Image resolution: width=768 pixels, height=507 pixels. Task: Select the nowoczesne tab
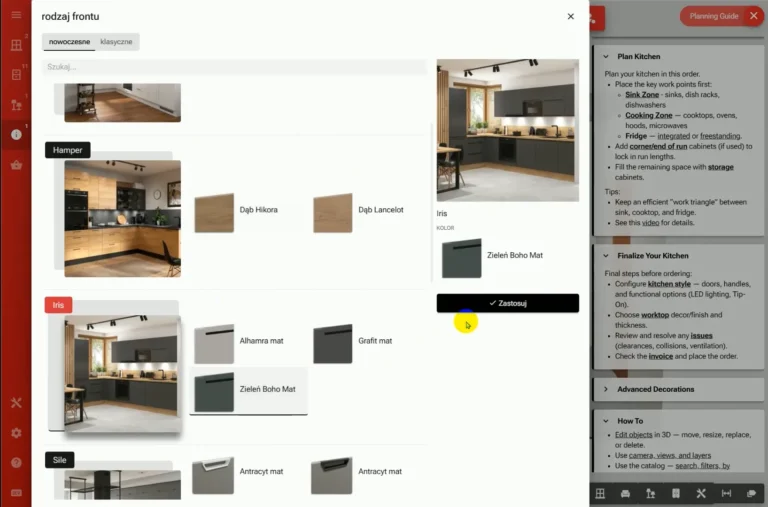(69, 42)
